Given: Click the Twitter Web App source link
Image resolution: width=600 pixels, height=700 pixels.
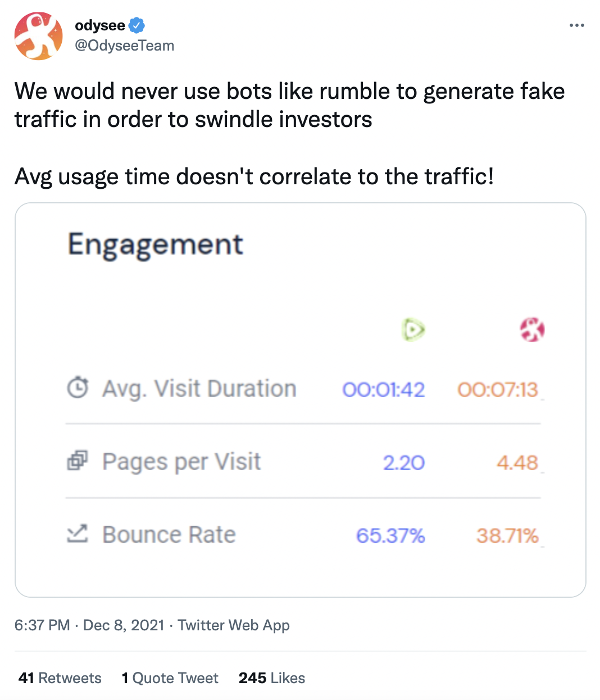Looking at the screenshot, I should pos(234,625).
